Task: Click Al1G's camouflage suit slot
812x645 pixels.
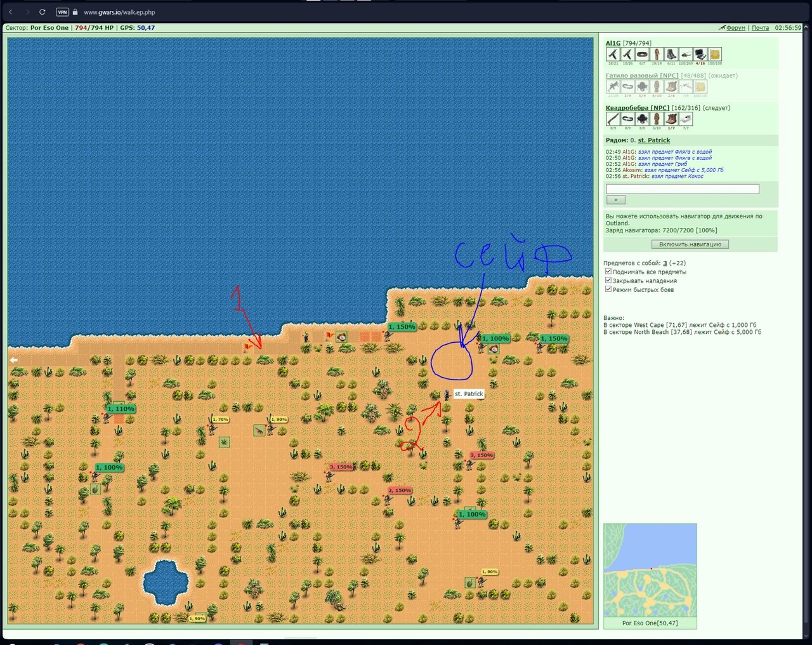Action: click(x=657, y=55)
